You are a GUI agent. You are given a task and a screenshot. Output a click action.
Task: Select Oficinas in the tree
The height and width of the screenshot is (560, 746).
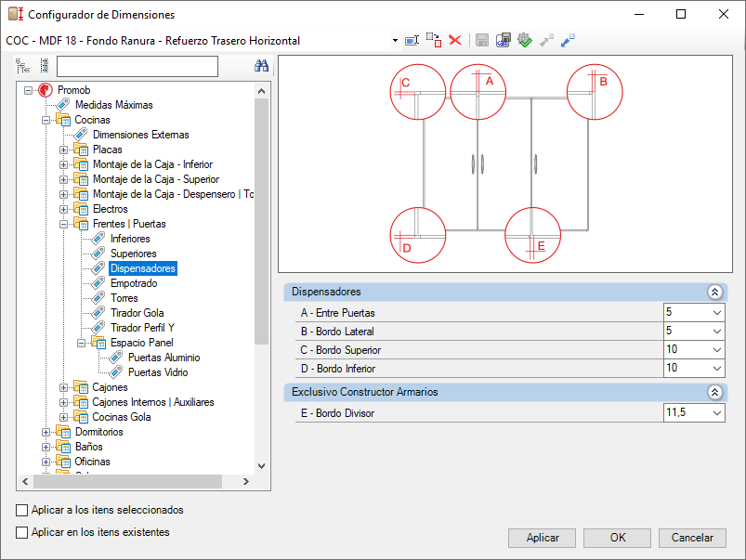(x=92, y=462)
